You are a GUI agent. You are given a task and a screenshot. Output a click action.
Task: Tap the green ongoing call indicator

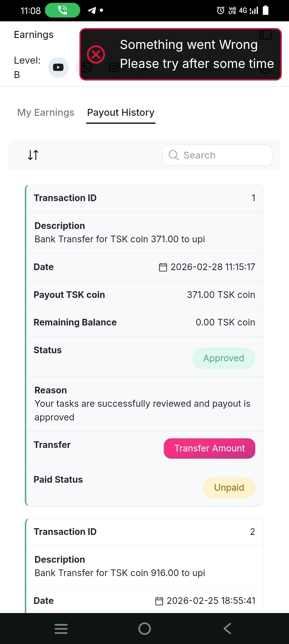tap(63, 10)
